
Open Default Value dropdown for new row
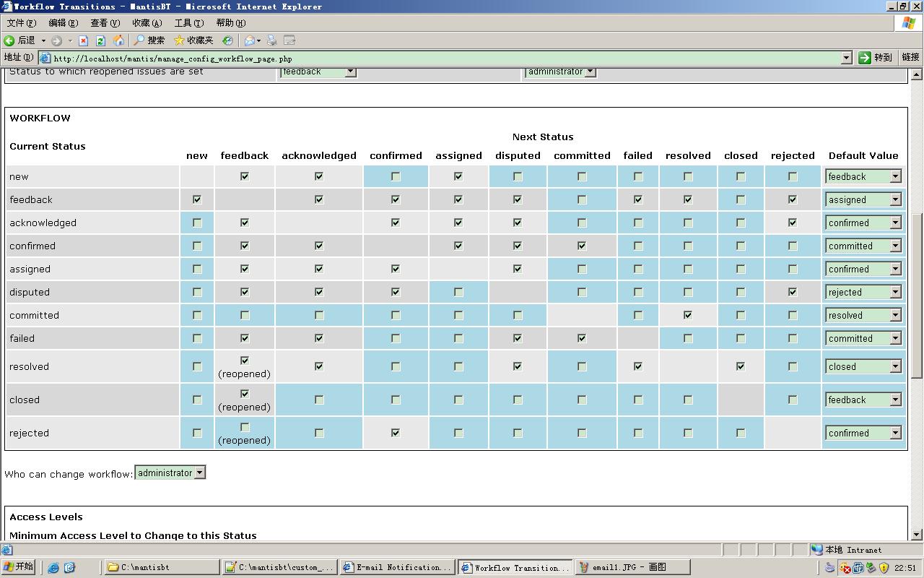[x=895, y=176]
